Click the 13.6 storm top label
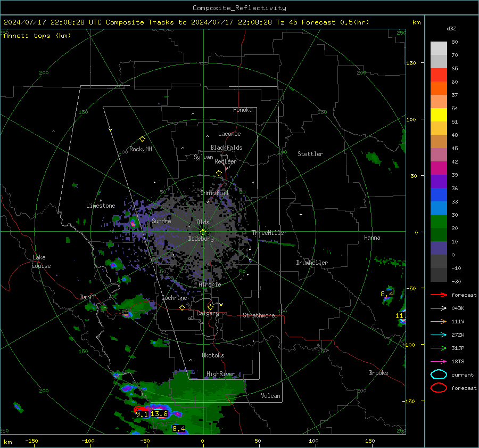 click(159, 414)
